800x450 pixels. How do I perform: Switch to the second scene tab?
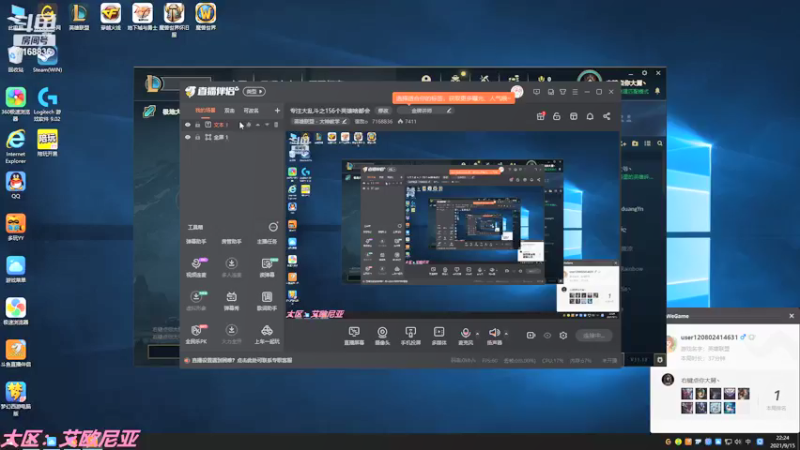230,110
